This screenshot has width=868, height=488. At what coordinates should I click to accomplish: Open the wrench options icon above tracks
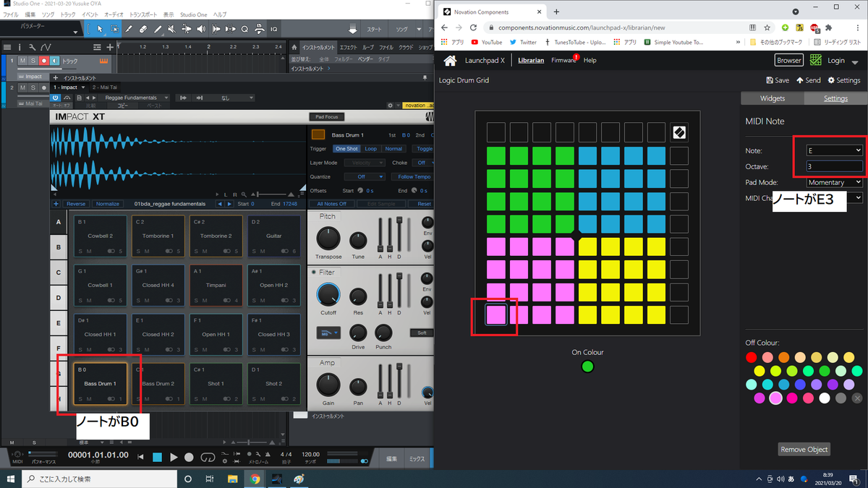tap(32, 47)
